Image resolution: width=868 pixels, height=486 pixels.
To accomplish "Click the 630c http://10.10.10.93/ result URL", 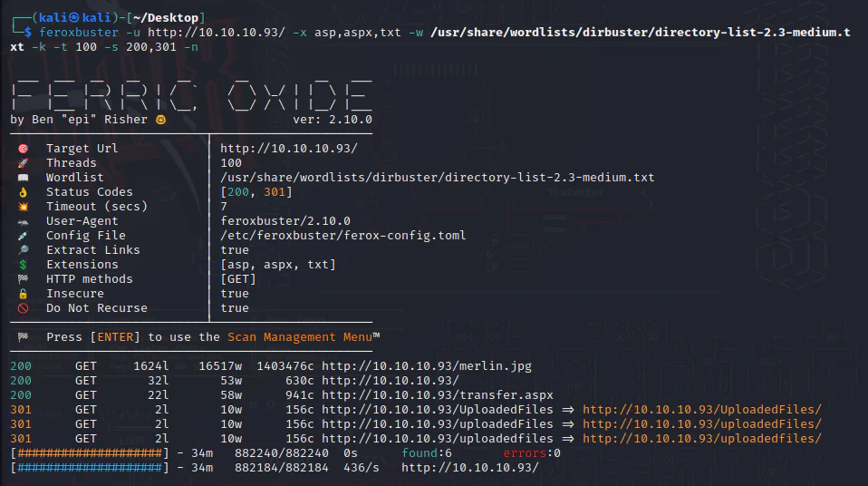I will point(391,381).
